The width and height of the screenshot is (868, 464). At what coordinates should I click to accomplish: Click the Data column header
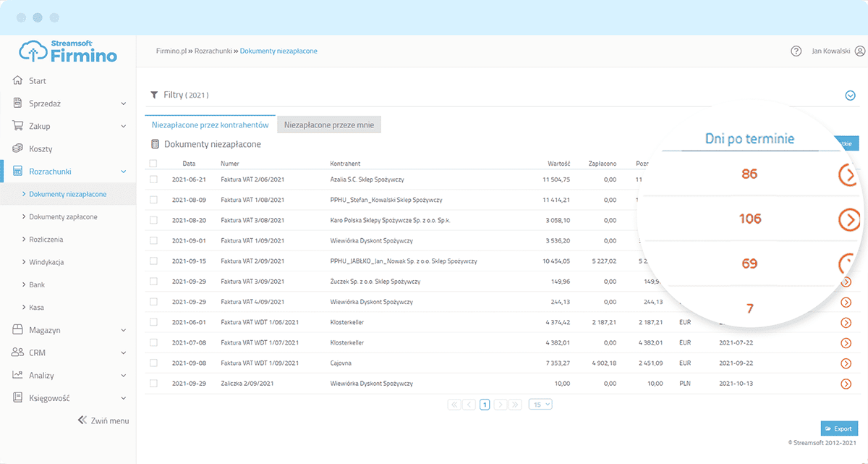(x=189, y=164)
